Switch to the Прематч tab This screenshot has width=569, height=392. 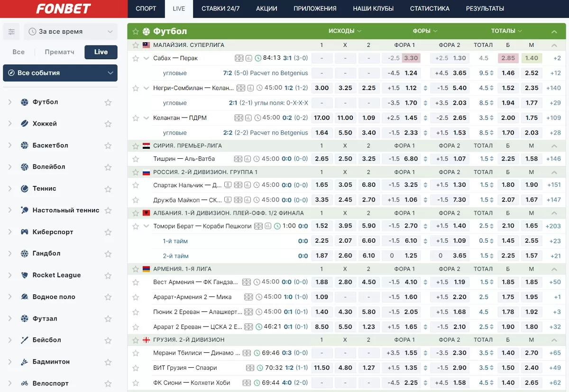click(x=59, y=52)
